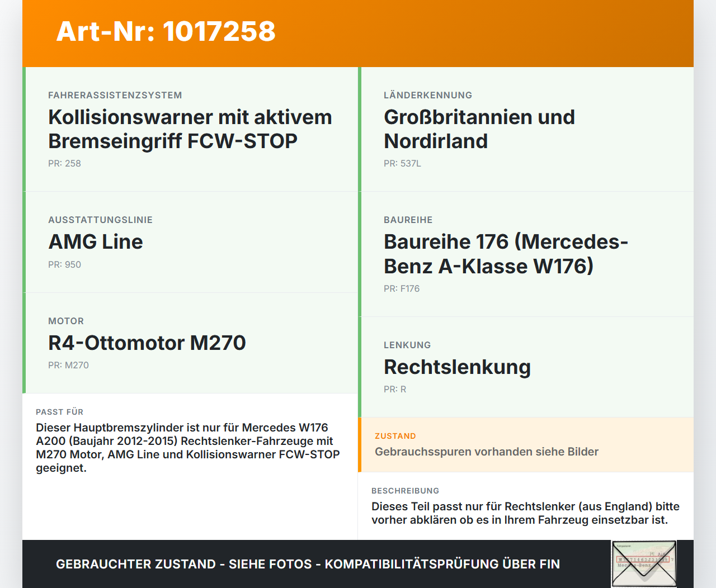This screenshot has width=716, height=588.
Task: Click the FAHRERASSISTENZSYSTEM label
Action: (x=115, y=95)
